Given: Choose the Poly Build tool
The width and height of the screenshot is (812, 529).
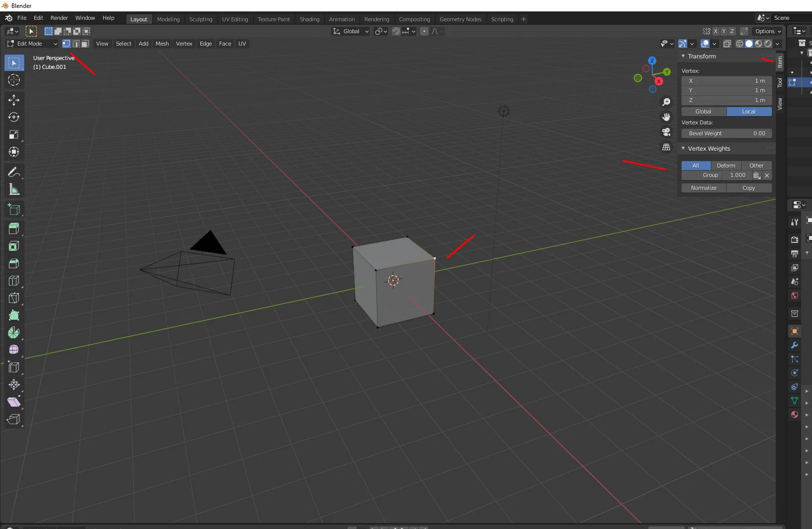Looking at the screenshot, I should tap(14, 315).
